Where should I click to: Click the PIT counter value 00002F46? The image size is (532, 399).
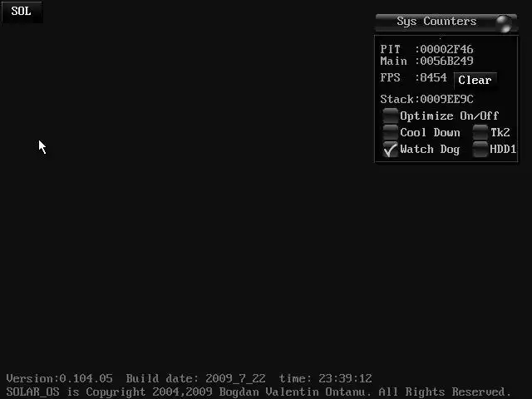click(x=446, y=50)
